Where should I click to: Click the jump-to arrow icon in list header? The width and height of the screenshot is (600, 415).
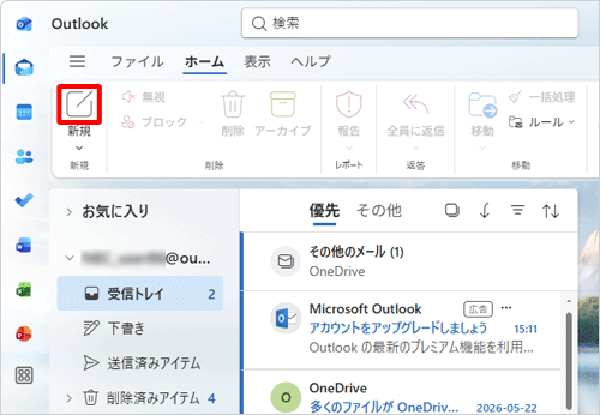(x=485, y=210)
